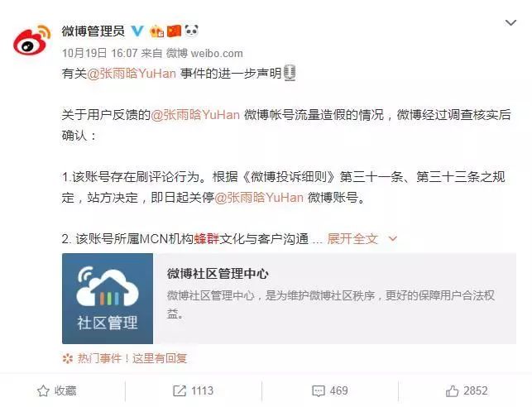Open the 社区管理 card thumbnail
Image resolution: width=532 pixels, height=407 pixels.
point(108,299)
